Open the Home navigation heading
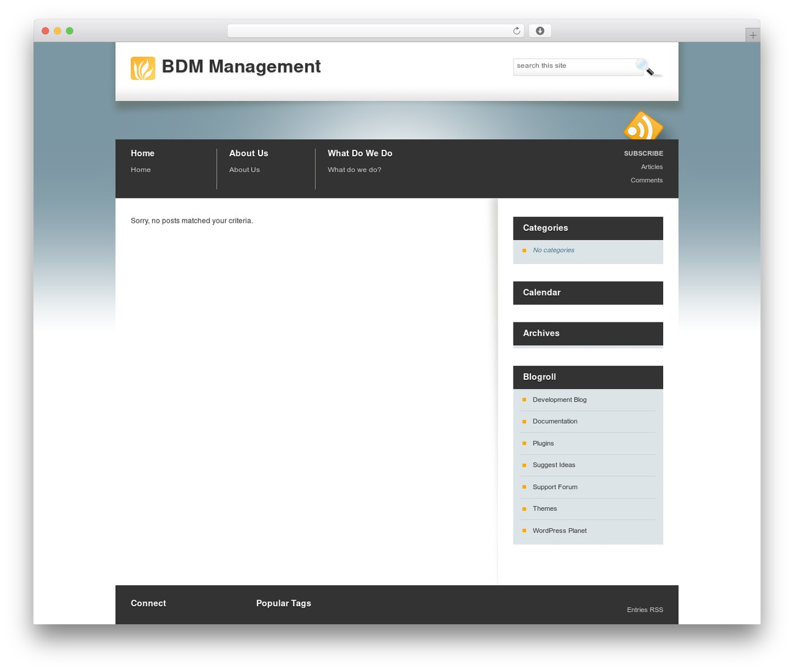 point(143,153)
